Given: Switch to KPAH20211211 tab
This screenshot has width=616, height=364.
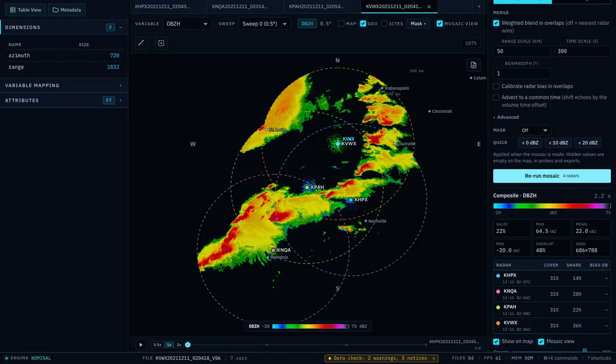Looking at the screenshot, I should pos(321,7).
